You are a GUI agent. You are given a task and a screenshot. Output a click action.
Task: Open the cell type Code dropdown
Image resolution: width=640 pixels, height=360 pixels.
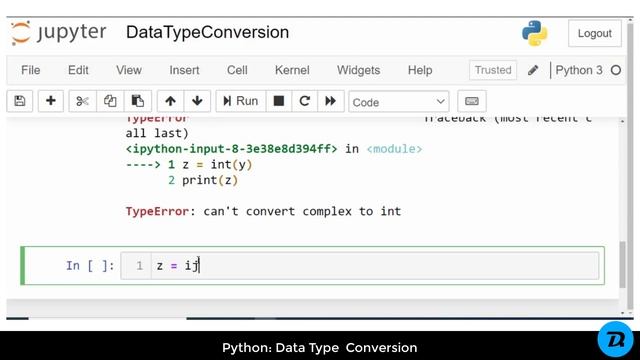(399, 102)
